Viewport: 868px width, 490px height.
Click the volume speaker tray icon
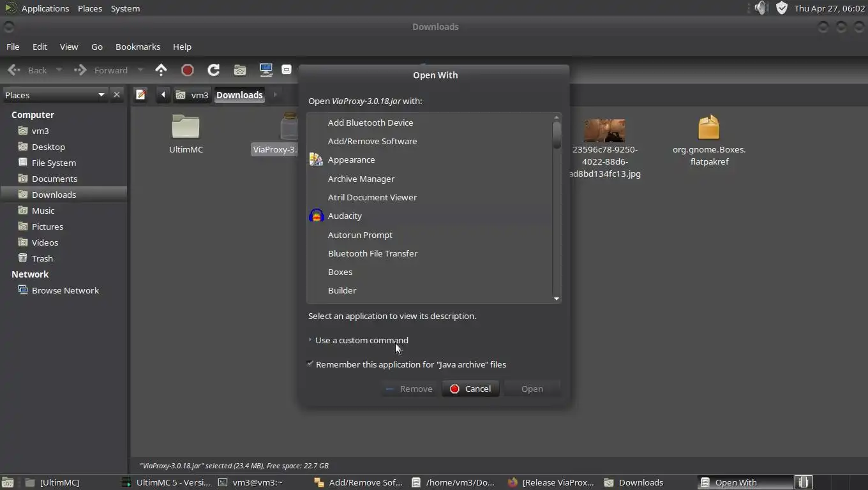coord(760,8)
